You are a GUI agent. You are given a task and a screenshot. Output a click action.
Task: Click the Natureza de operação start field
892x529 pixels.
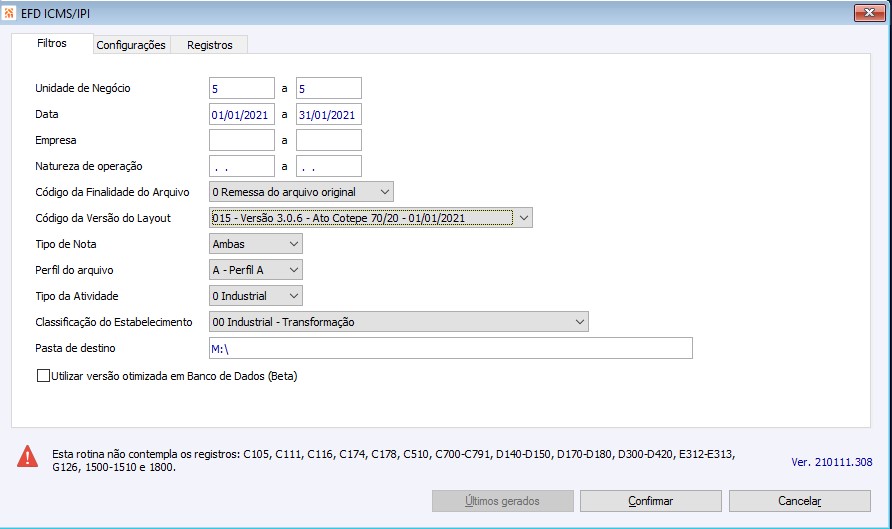click(242, 166)
